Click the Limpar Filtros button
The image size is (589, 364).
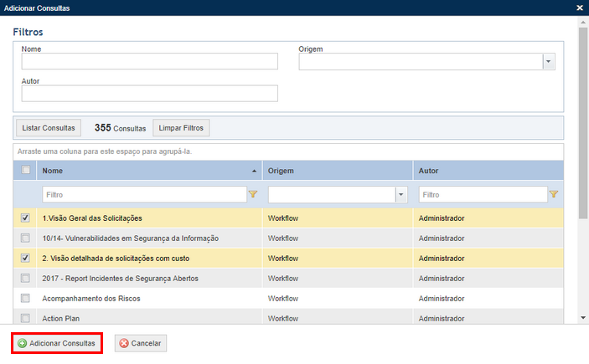pyautogui.click(x=181, y=128)
